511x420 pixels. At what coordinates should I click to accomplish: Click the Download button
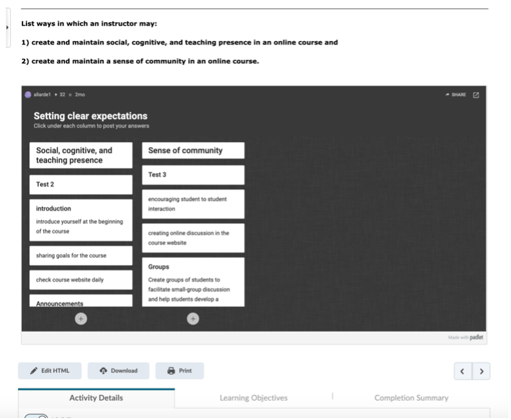(118, 371)
